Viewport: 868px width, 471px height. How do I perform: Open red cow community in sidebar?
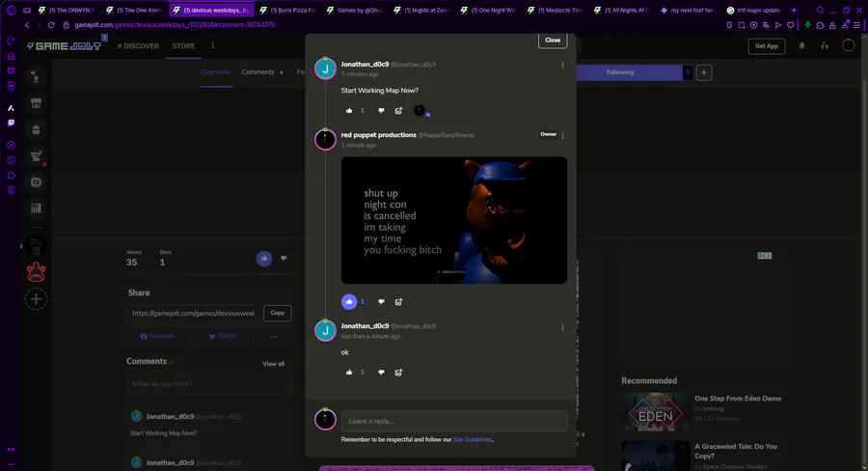(36, 272)
